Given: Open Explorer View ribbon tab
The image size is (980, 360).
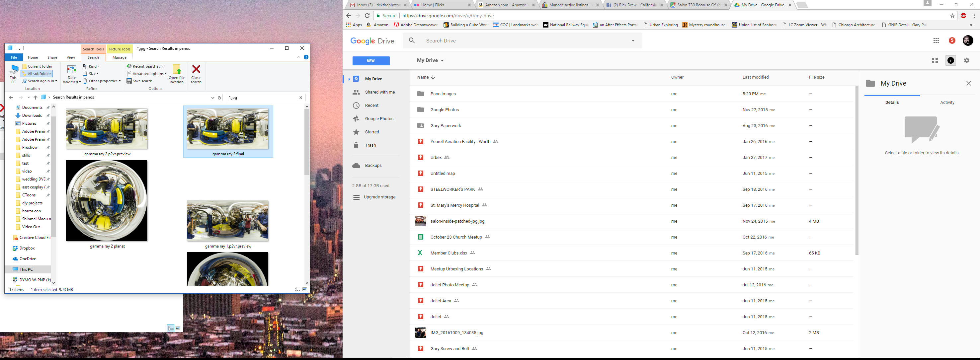Looking at the screenshot, I should coord(71,57).
